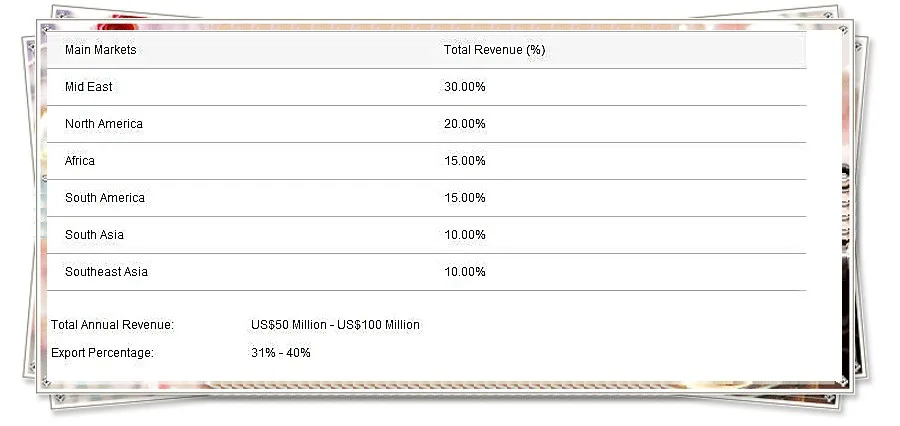Select the 15.00% value for South America

click(x=465, y=198)
